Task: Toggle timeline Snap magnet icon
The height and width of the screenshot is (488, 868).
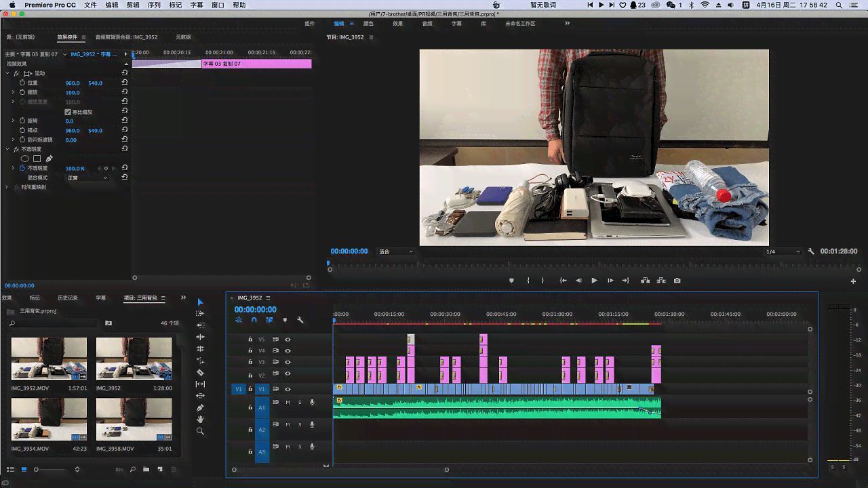Action: [x=254, y=320]
